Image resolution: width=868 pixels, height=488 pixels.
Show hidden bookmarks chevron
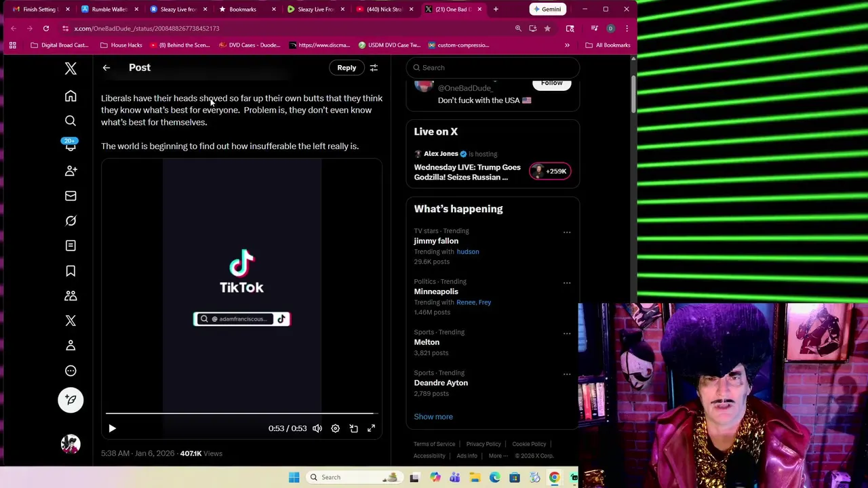click(567, 45)
